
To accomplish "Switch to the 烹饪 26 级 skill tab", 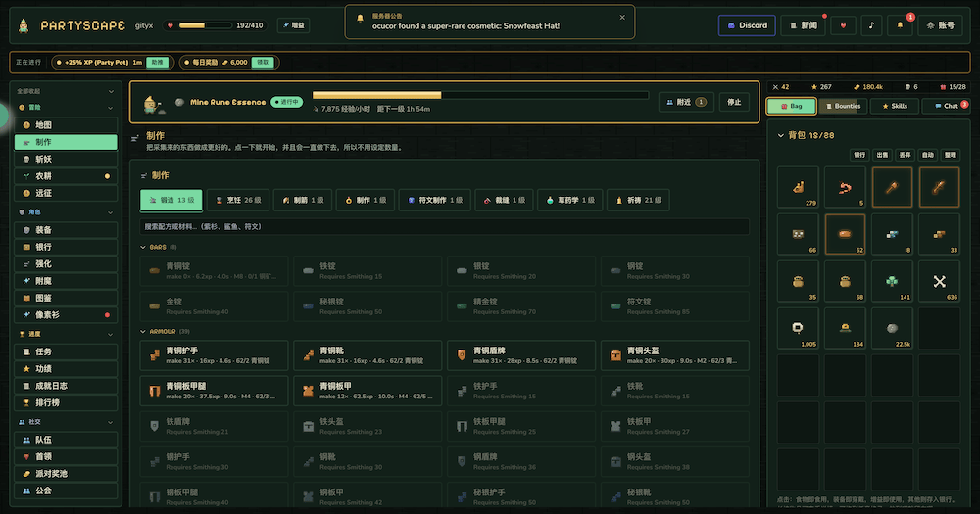I will 238,200.
